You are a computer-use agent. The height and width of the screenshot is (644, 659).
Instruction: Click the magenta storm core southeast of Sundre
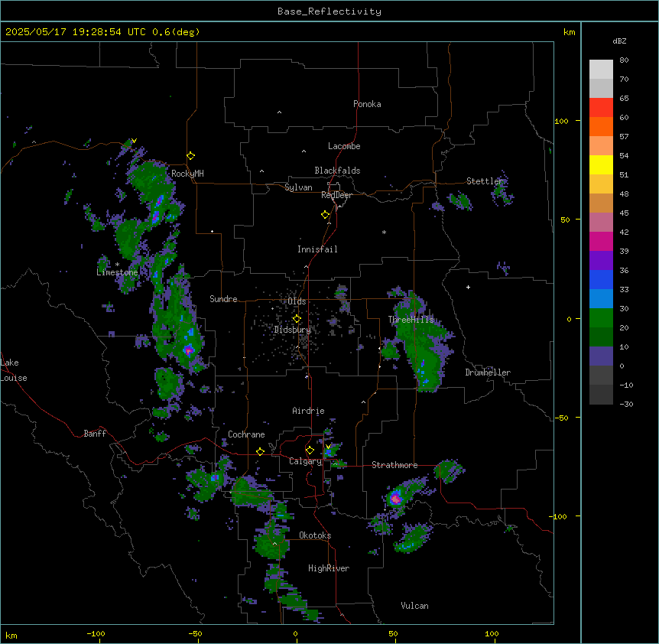189,350
